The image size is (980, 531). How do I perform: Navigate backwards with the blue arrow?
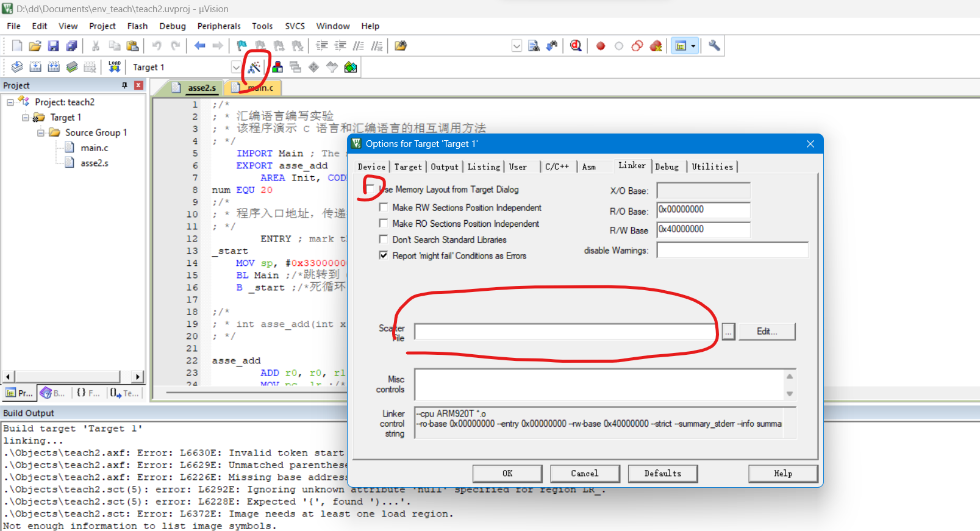pyautogui.click(x=199, y=46)
